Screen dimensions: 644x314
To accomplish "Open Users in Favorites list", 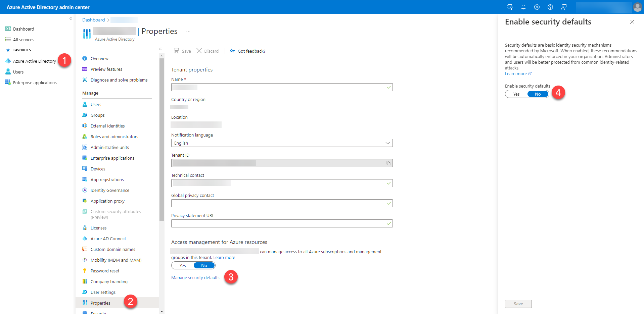I will coord(14,72).
